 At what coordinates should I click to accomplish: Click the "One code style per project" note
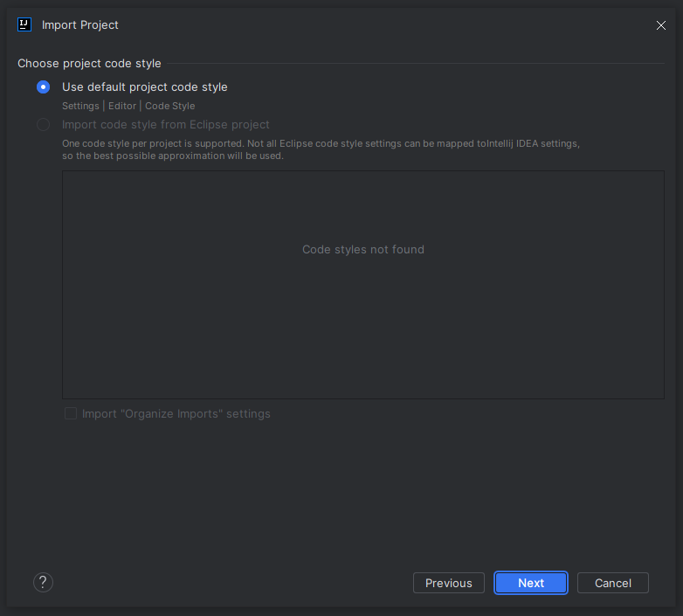click(321, 149)
